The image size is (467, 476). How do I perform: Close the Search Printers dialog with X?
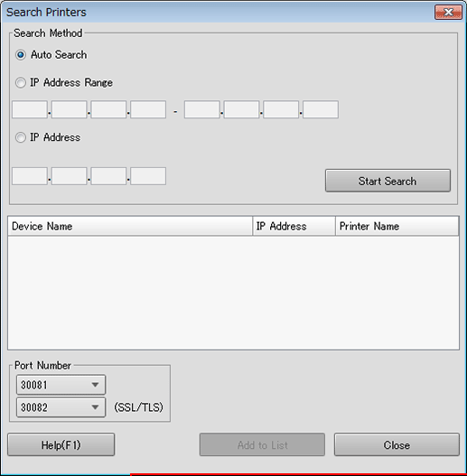448,13
